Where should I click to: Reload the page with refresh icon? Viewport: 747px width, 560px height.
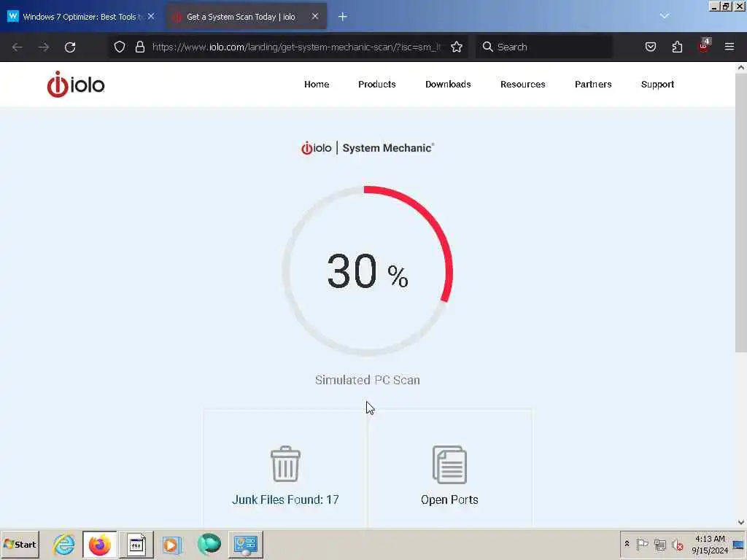[70, 47]
